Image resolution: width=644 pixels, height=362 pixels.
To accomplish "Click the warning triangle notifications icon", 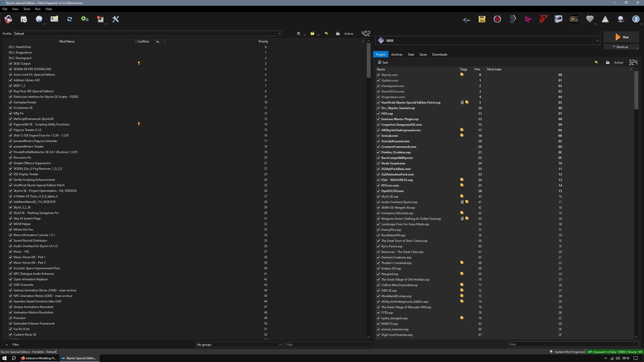I will coord(605,19).
